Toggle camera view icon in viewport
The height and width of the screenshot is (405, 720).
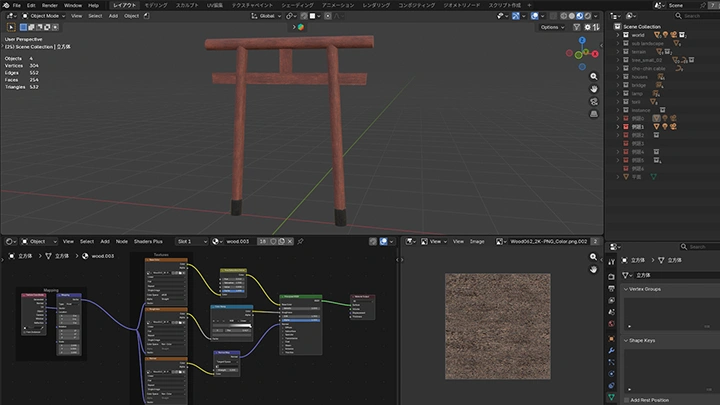593,103
